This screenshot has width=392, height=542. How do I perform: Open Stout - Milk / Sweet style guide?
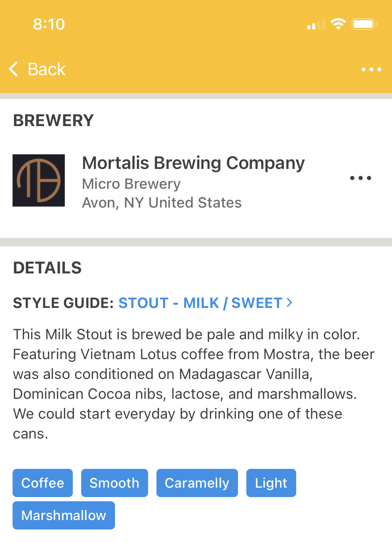coord(200,303)
